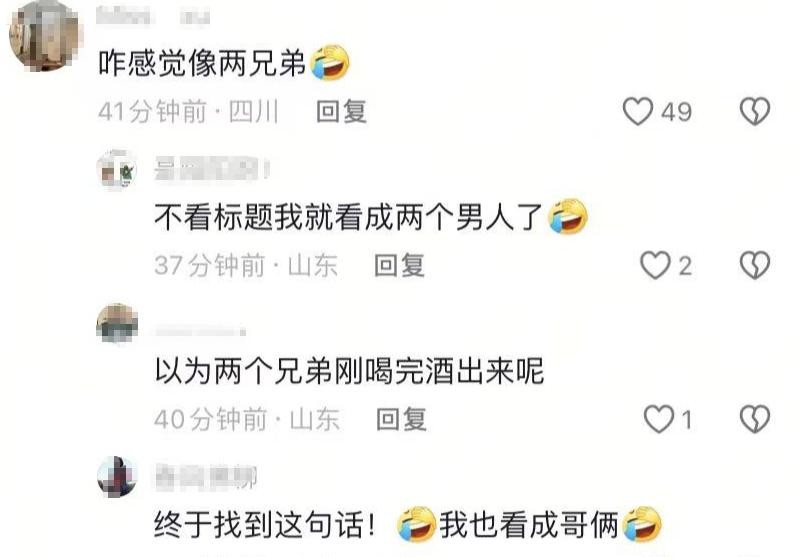Open the top commenter's profile avatar

coord(45,35)
